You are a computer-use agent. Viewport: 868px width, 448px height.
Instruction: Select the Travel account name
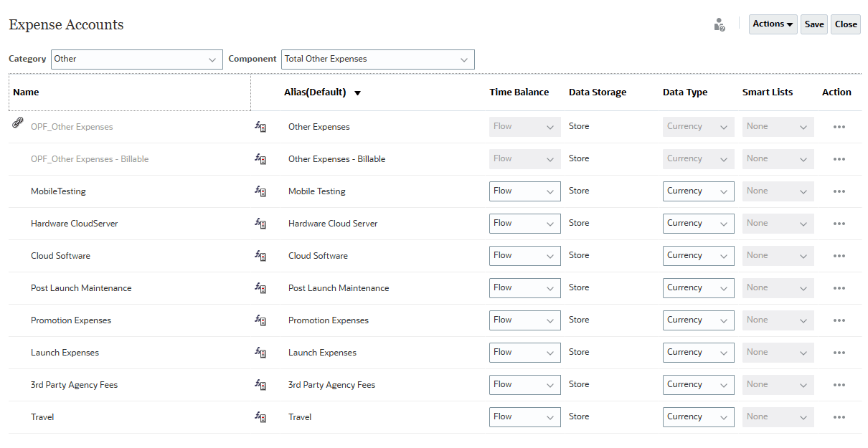42,417
